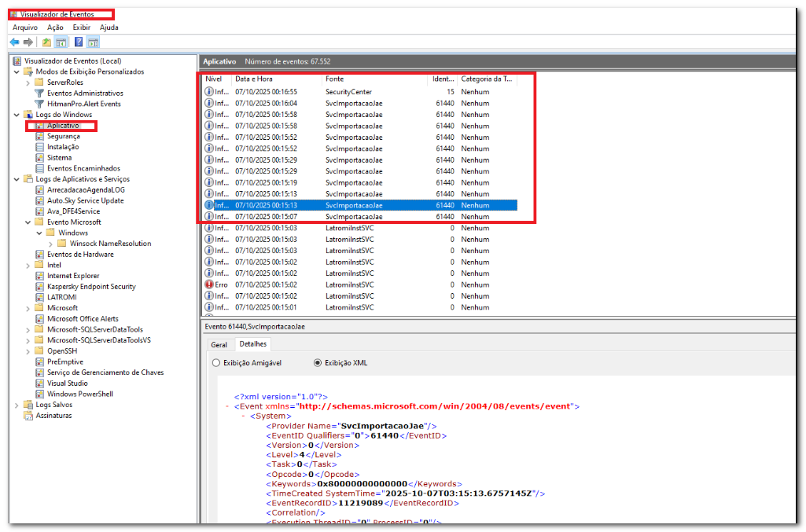Click the Eventos Administrativos filter icon
806x532 pixels.
[x=39, y=93]
